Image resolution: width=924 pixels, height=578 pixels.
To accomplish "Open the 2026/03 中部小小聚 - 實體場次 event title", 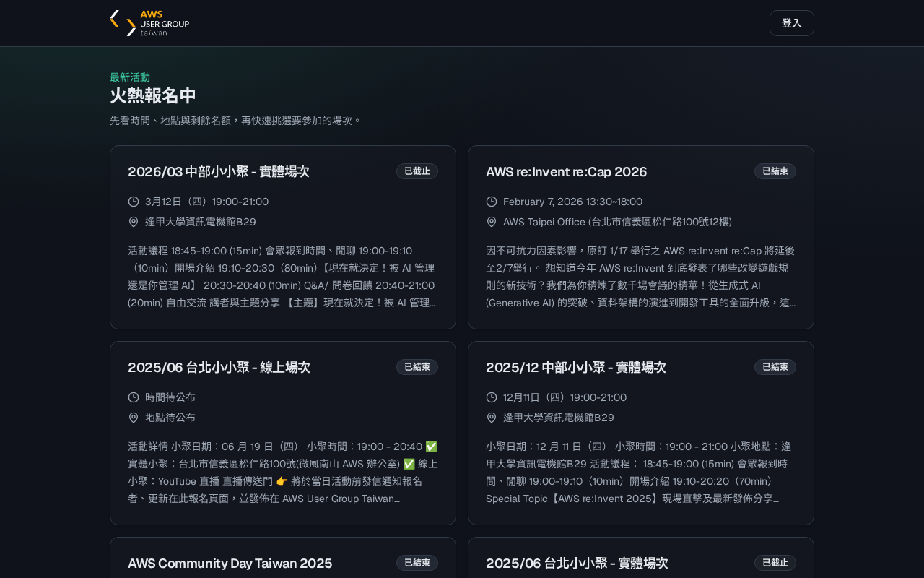I will [219, 171].
